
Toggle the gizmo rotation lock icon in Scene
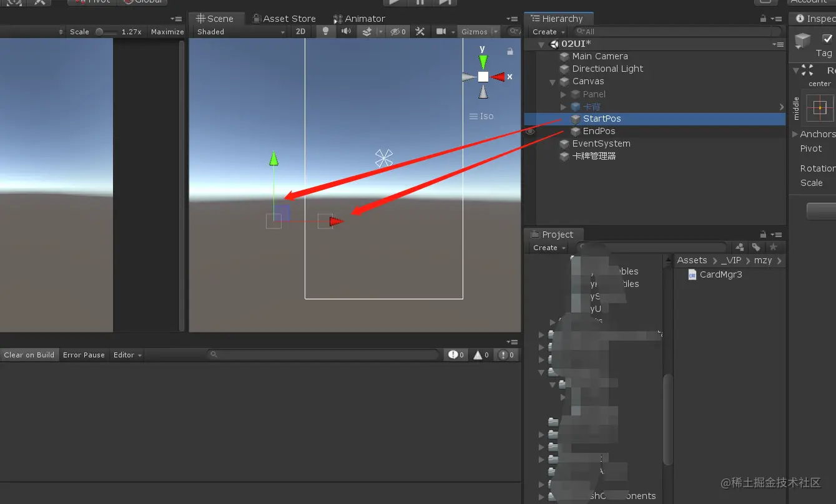point(510,51)
